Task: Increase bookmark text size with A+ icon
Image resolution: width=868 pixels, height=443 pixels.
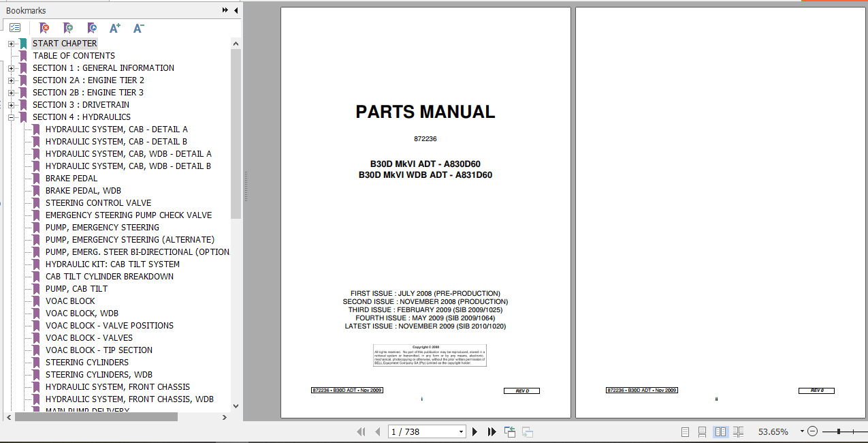Action: coord(114,28)
